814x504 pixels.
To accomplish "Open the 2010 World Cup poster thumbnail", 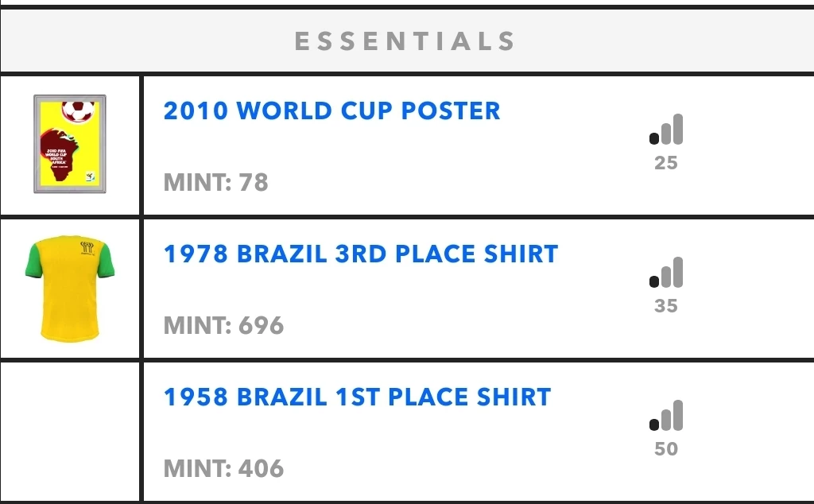I will point(70,144).
